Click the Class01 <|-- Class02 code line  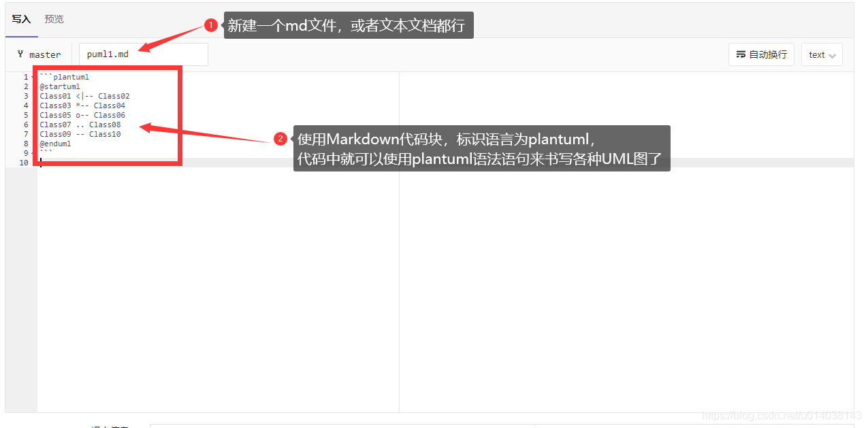(x=84, y=96)
